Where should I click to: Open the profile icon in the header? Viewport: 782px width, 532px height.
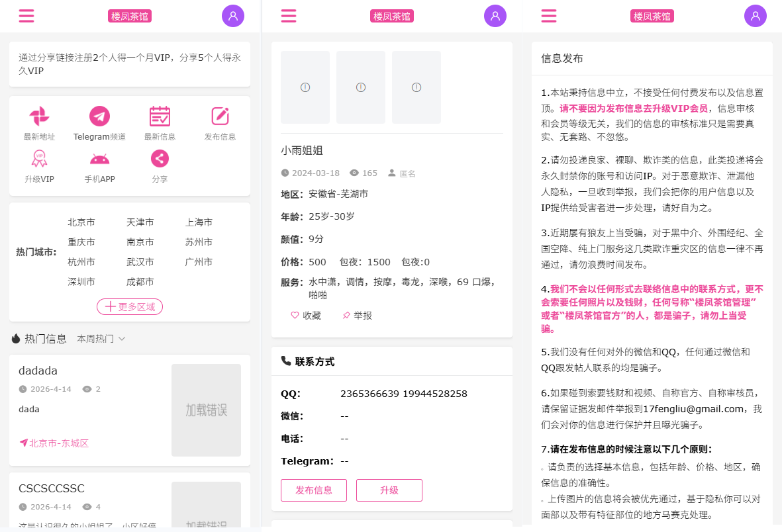click(x=232, y=15)
